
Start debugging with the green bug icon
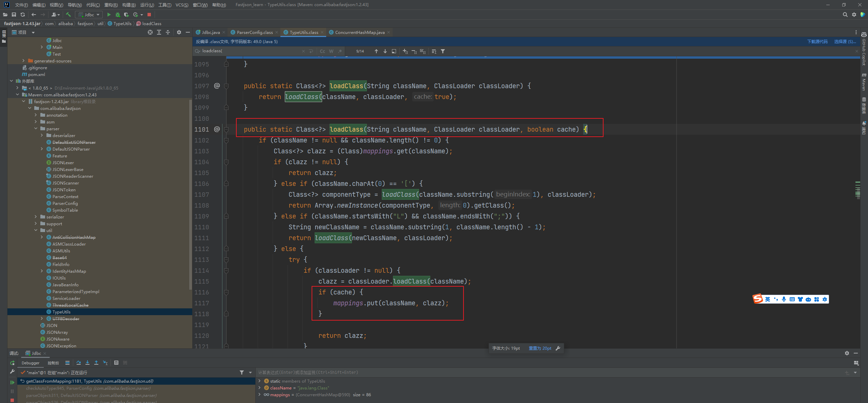click(118, 15)
